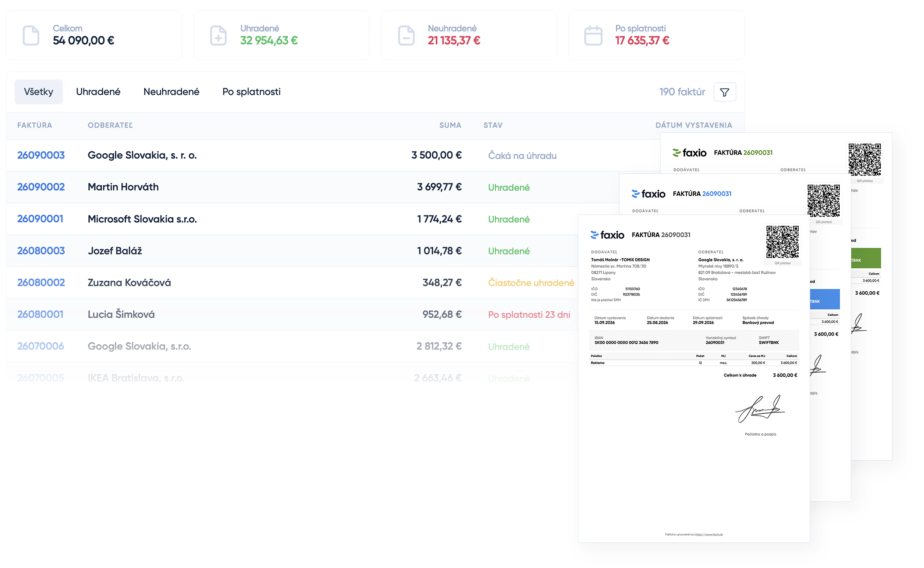924x568 pixels.
Task: Click Celkom k úhrade 3 600,00 € on invoice
Action: (x=760, y=375)
